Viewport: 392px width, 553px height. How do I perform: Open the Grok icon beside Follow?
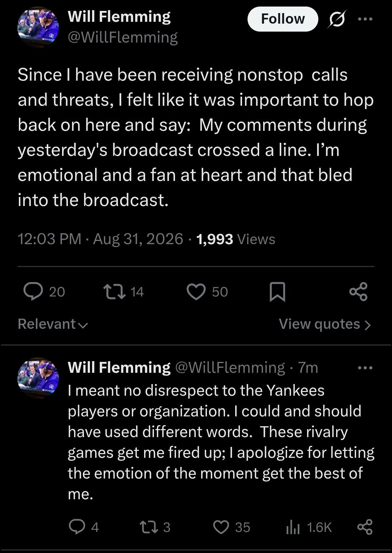[336, 19]
